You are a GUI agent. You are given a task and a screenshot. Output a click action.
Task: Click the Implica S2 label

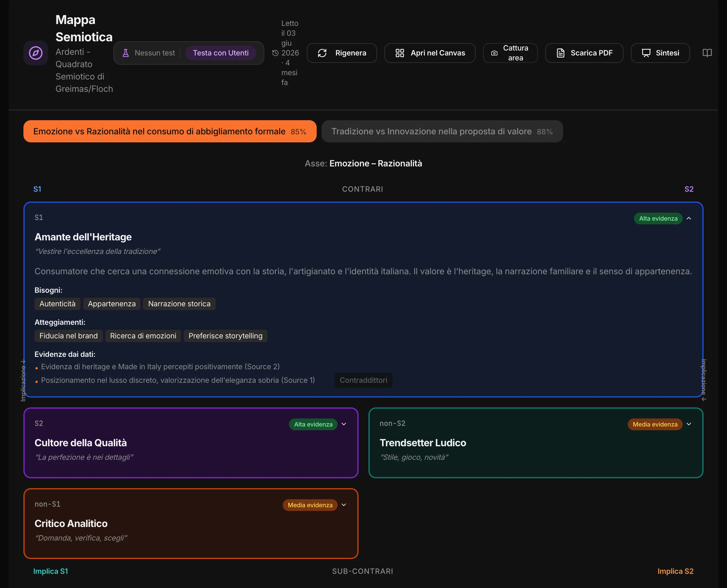[x=676, y=571]
